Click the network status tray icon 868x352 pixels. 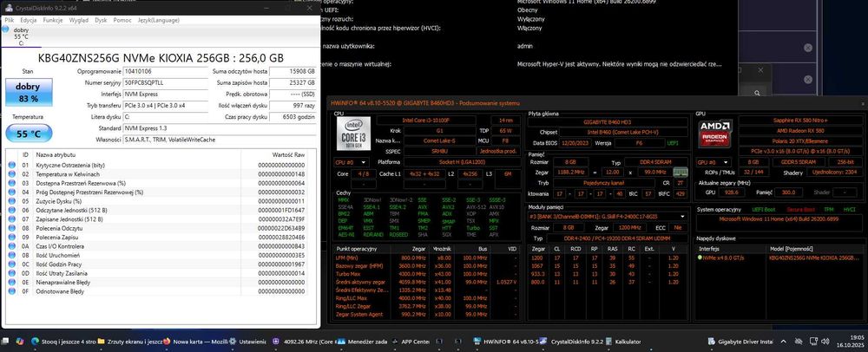pyautogui.click(x=813, y=342)
